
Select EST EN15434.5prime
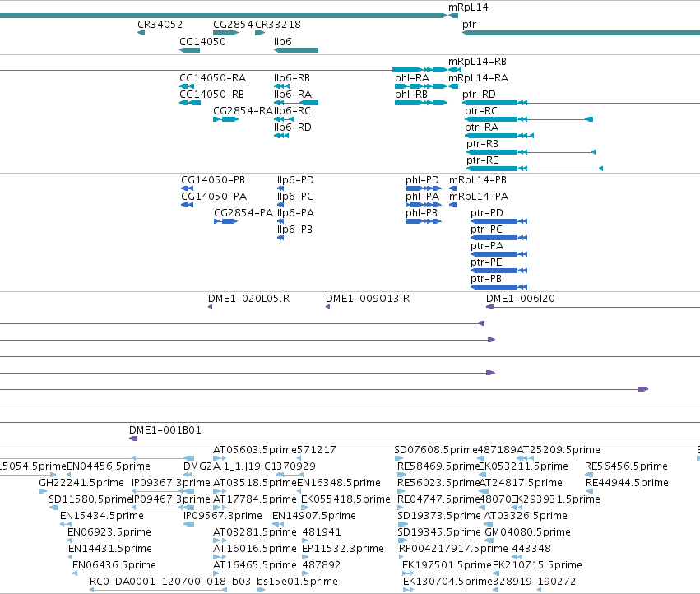tap(66, 524)
